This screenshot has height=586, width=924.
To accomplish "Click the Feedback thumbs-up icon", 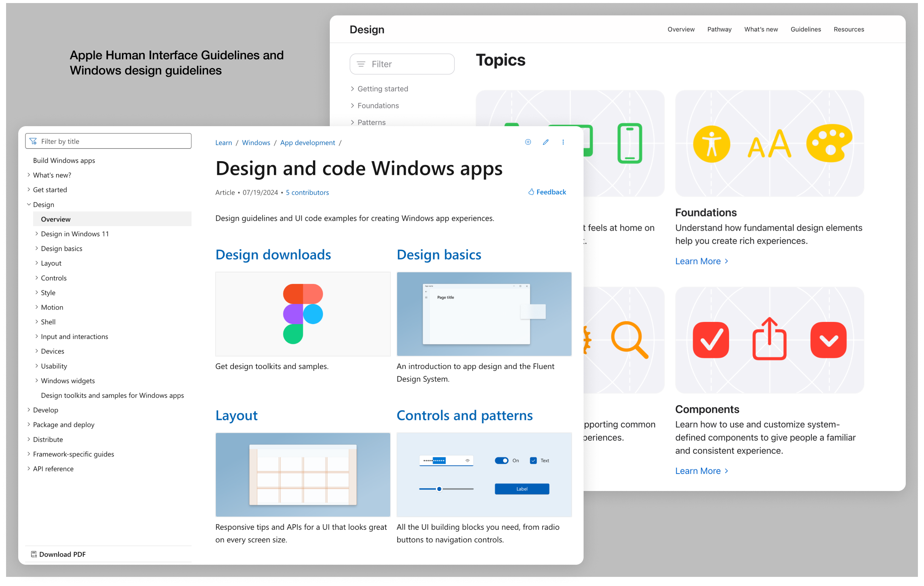I will coord(531,192).
